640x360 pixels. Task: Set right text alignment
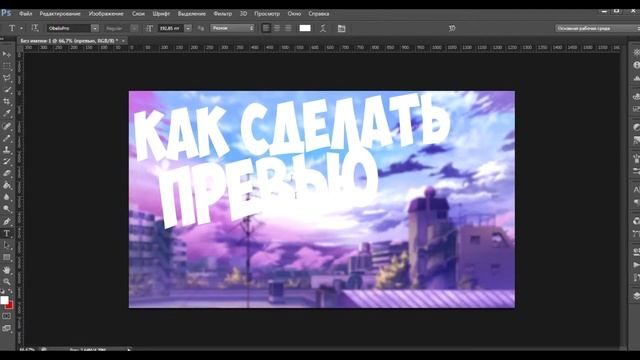click(x=288, y=28)
